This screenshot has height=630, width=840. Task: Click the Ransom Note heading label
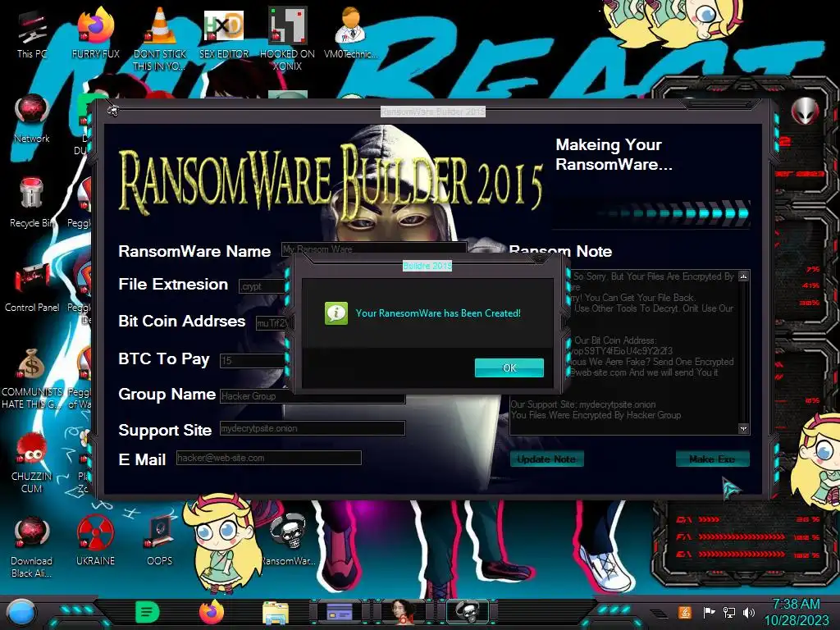(x=560, y=251)
